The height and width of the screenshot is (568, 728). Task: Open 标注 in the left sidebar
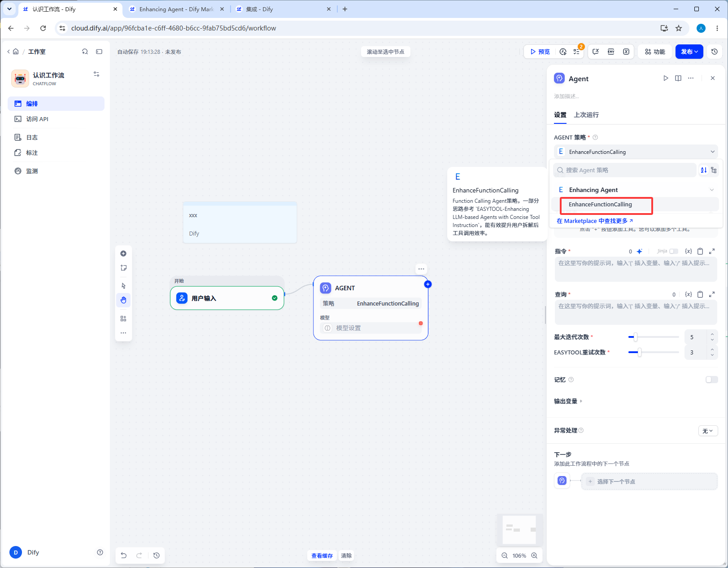tap(56, 153)
